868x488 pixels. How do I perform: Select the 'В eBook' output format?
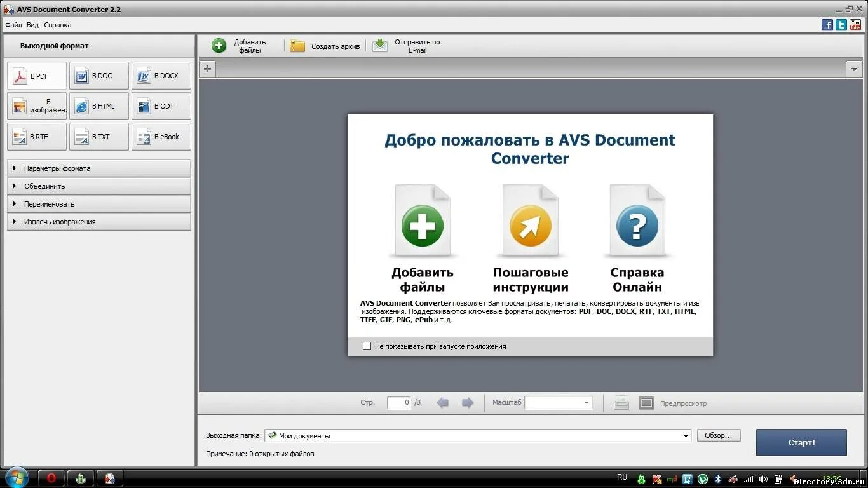tap(161, 137)
